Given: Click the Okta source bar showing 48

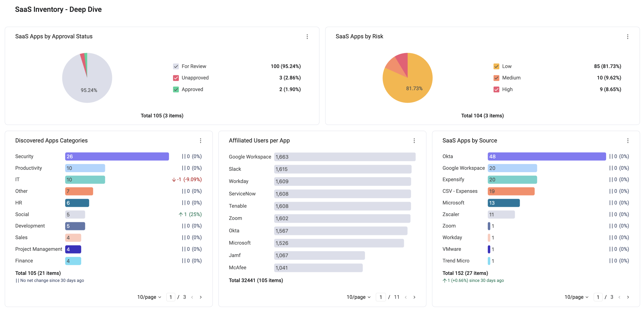Looking at the screenshot, I should [547, 156].
